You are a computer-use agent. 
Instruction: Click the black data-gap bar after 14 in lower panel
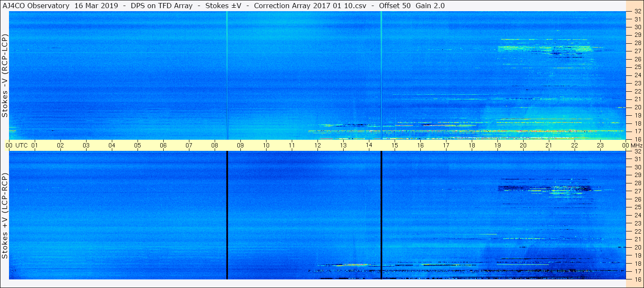pyautogui.click(x=381, y=215)
